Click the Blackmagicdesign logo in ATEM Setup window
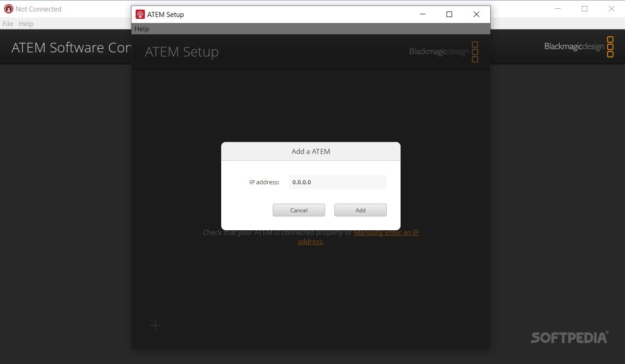Viewport: 625px width, 364px height. point(444,51)
